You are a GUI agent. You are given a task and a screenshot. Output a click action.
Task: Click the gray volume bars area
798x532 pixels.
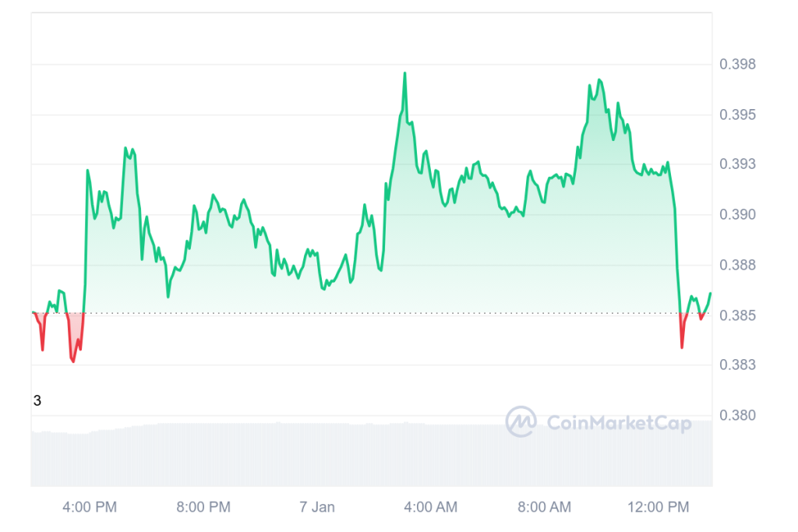pos(372,453)
